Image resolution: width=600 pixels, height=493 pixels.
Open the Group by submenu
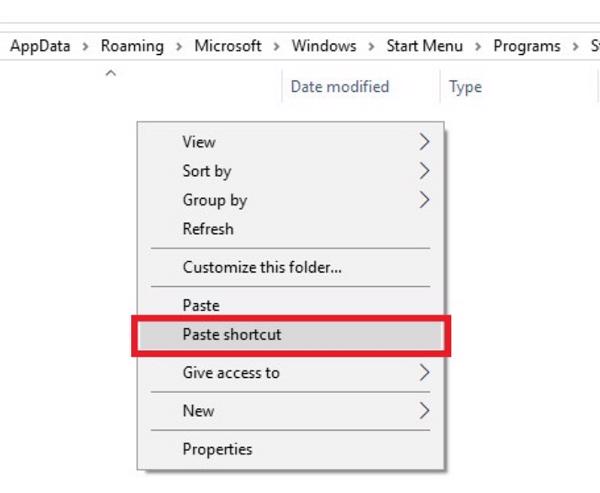(x=214, y=200)
